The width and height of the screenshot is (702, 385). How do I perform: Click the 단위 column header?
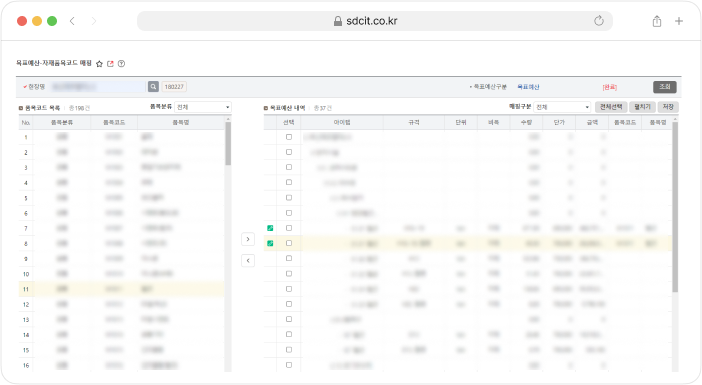461,123
